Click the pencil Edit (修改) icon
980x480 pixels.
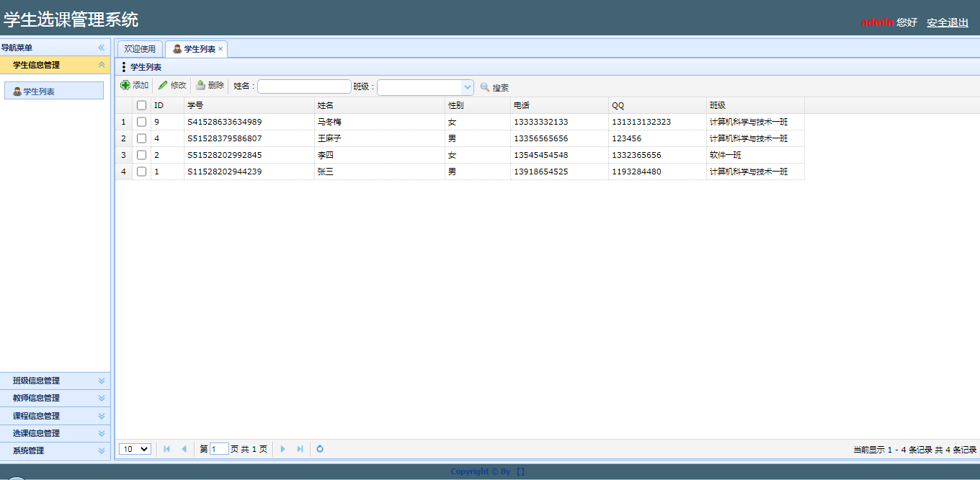click(x=163, y=86)
